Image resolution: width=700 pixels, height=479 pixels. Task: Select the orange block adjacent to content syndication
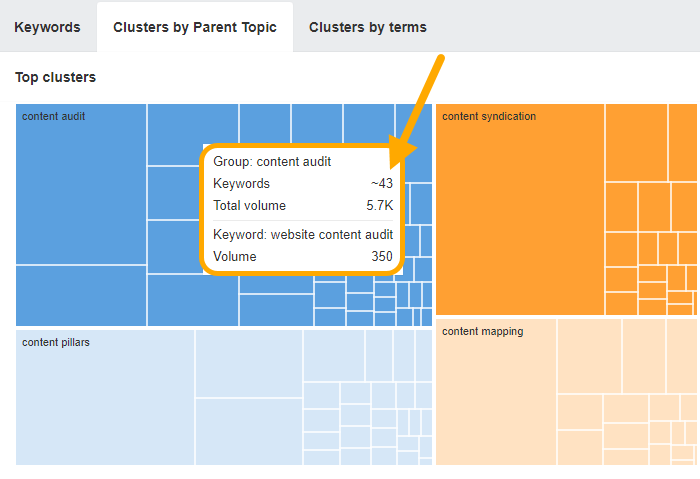636,141
